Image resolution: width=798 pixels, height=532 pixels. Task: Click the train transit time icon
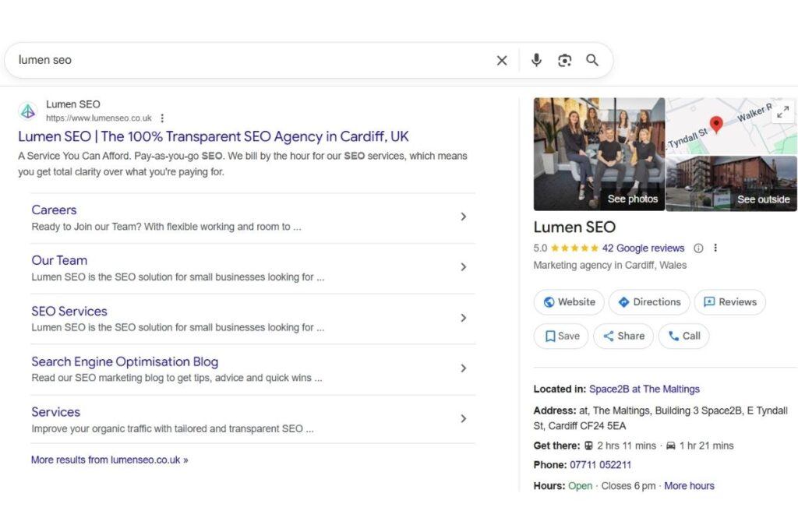[x=588, y=446]
